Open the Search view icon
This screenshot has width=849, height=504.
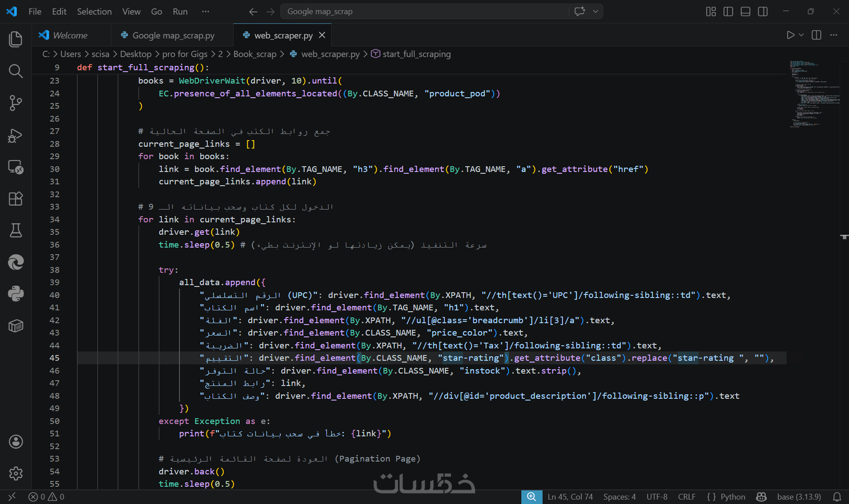point(15,71)
